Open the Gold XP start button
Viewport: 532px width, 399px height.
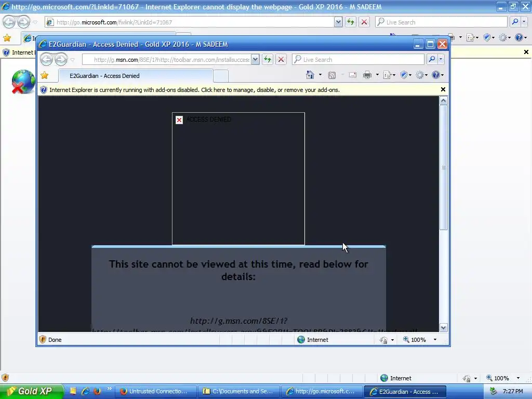pos(32,391)
